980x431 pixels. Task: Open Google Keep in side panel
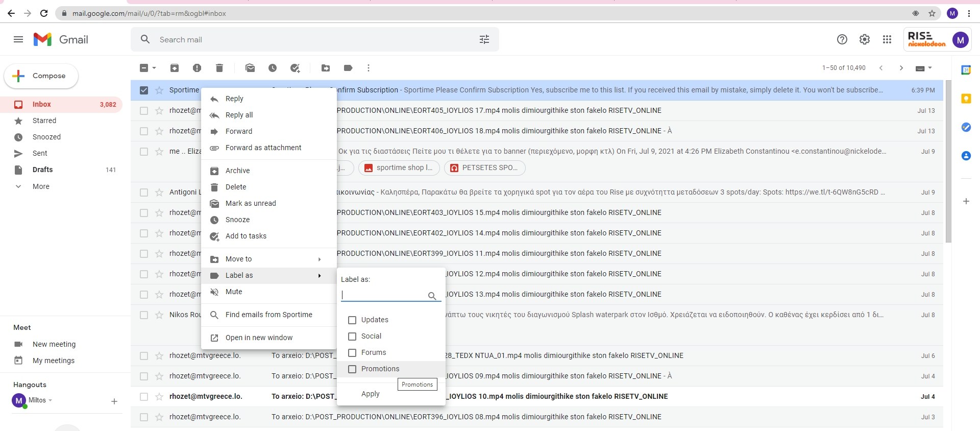coord(966,99)
